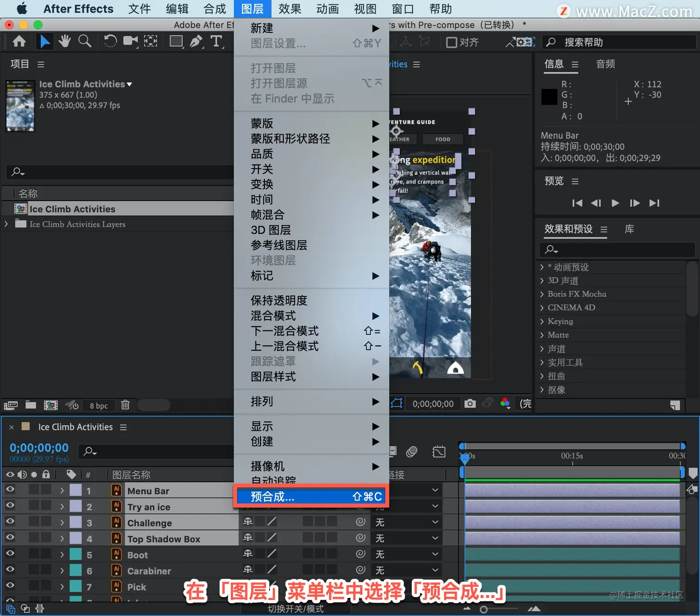This screenshot has height=616, width=700.
Task: Open the 混合模式 submenu
Action: point(311,316)
